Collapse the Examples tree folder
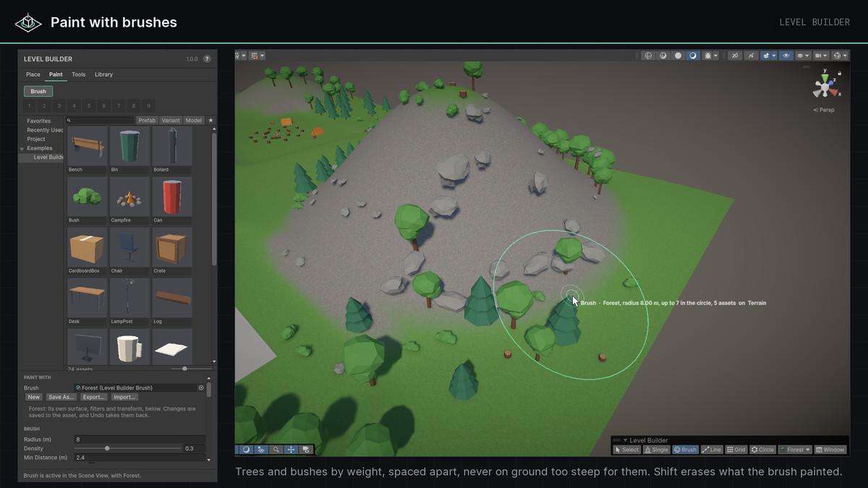 22,148
